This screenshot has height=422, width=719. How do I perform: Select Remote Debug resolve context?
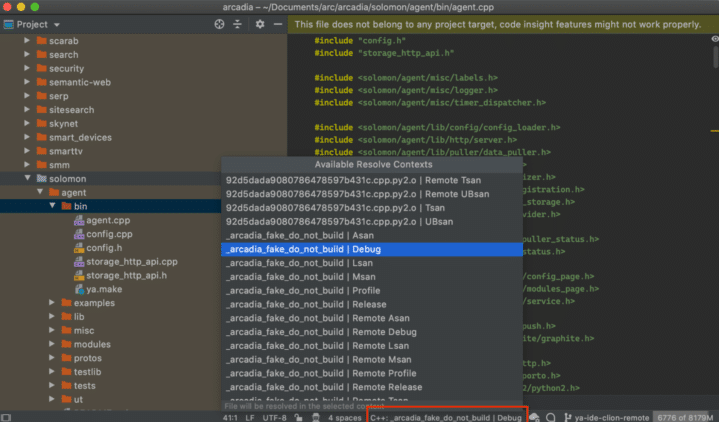pyautogui.click(x=321, y=332)
